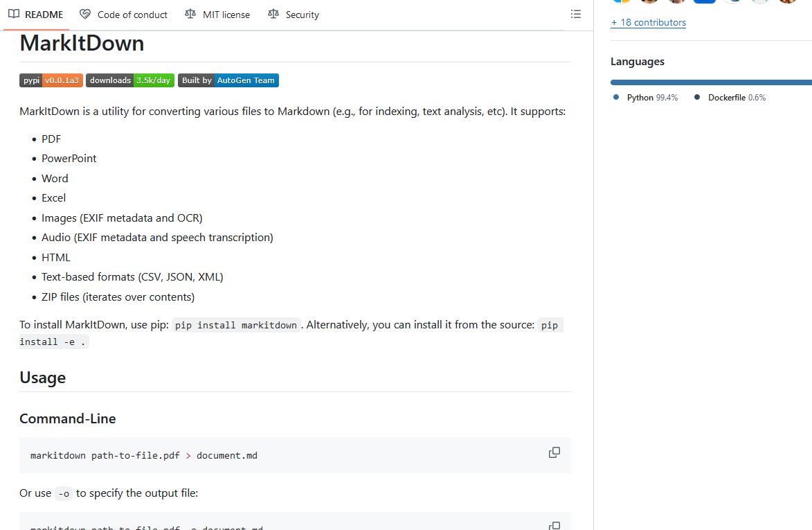Open the + 18 contributors link
The image size is (812, 530).
pyautogui.click(x=648, y=22)
